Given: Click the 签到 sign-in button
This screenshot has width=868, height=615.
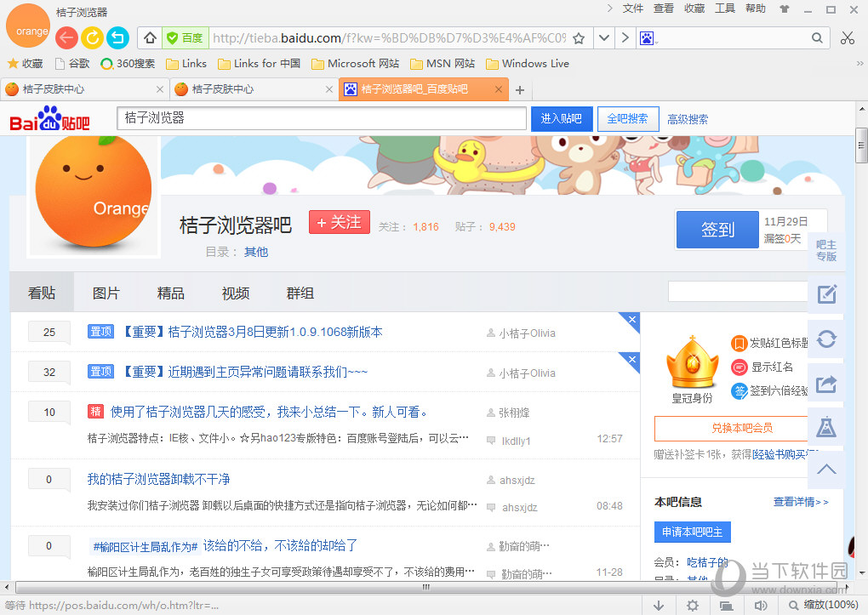Looking at the screenshot, I should (x=717, y=229).
